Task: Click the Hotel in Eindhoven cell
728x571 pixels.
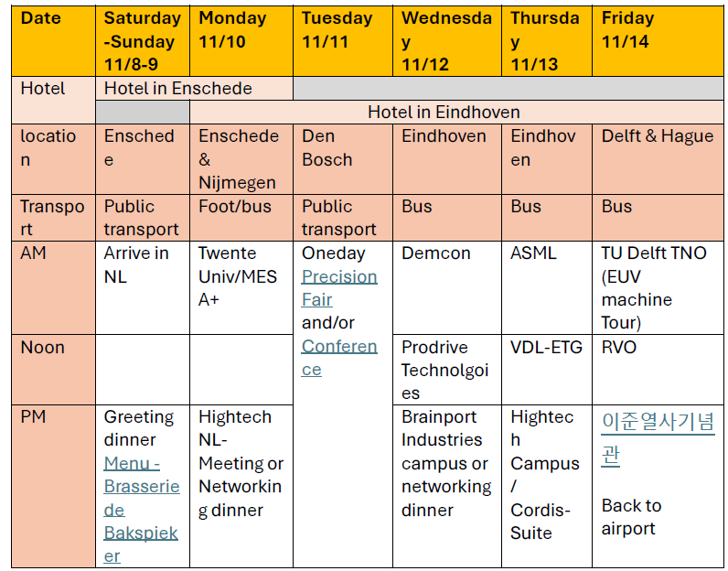Action: point(456,112)
